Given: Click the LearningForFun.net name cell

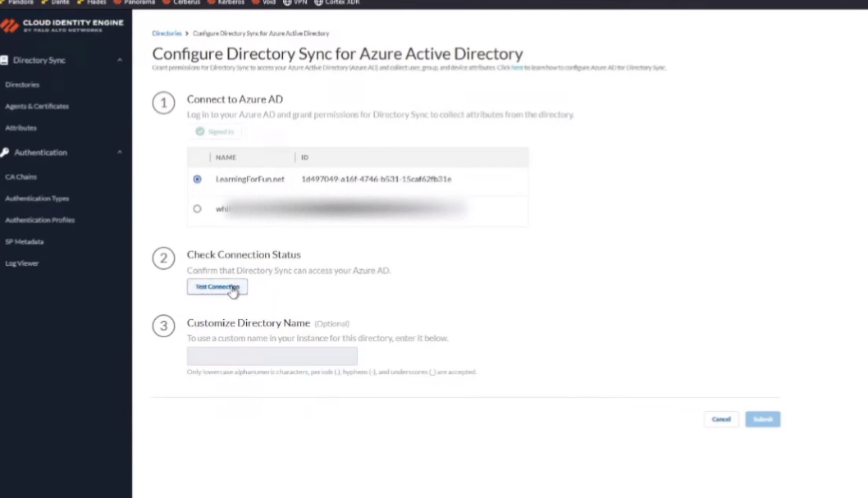Looking at the screenshot, I should [250, 180].
